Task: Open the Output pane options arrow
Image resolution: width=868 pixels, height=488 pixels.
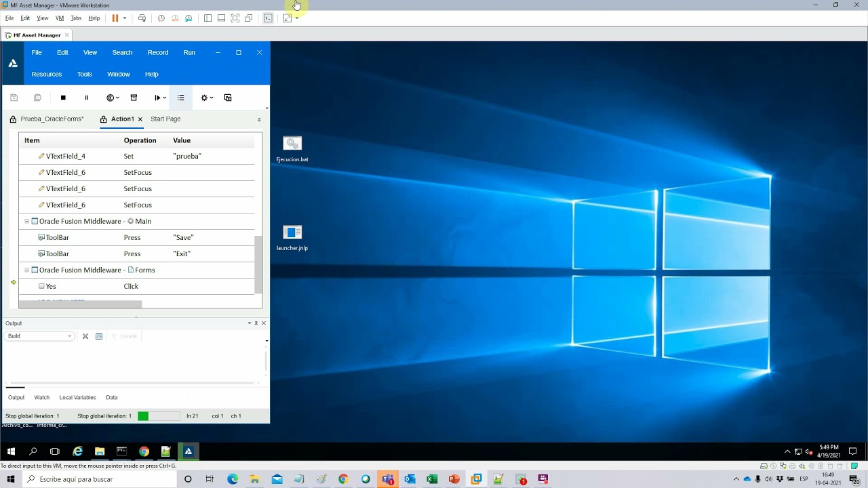Action: [249, 323]
